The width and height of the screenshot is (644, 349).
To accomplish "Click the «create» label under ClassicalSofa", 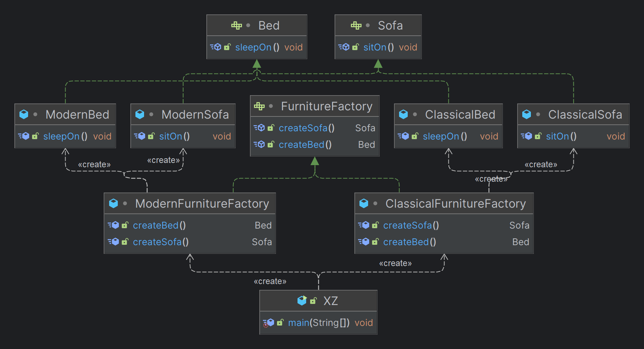I will pyautogui.click(x=541, y=164).
